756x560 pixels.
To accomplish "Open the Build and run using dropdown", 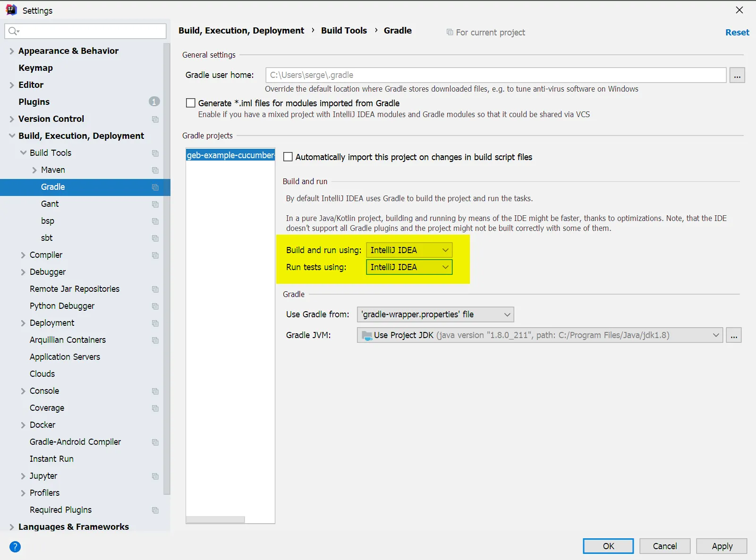I will pos(409,250).
